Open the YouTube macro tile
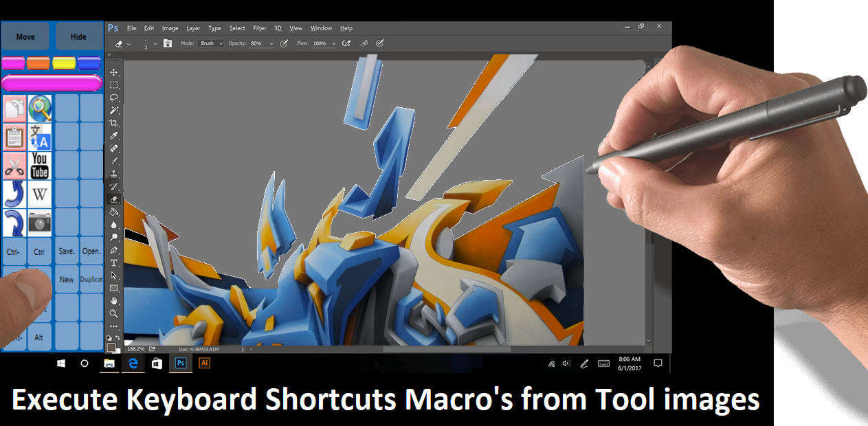The height and width of the screenshot is (426, 868). point(40,166)
